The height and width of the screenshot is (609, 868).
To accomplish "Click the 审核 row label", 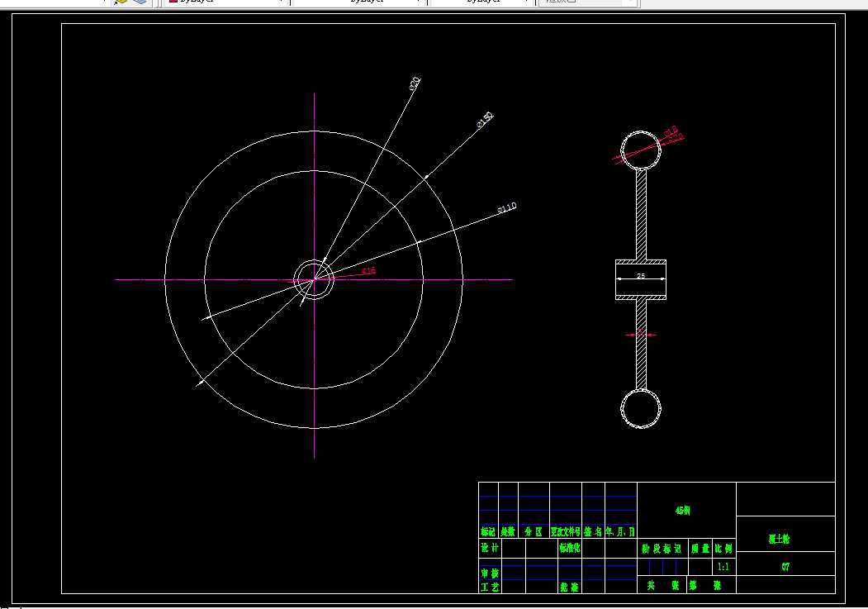I will (490, 573).
